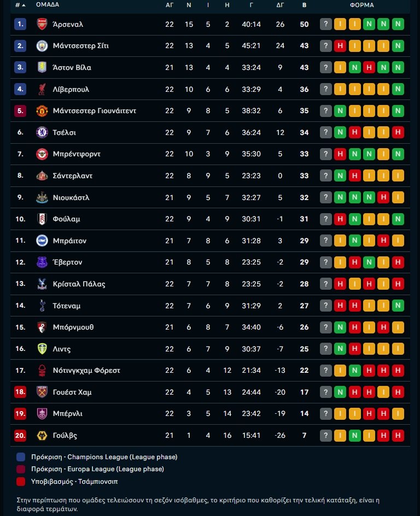Sort by the Β points column header

pyautogui.click(x=304, y=4)
